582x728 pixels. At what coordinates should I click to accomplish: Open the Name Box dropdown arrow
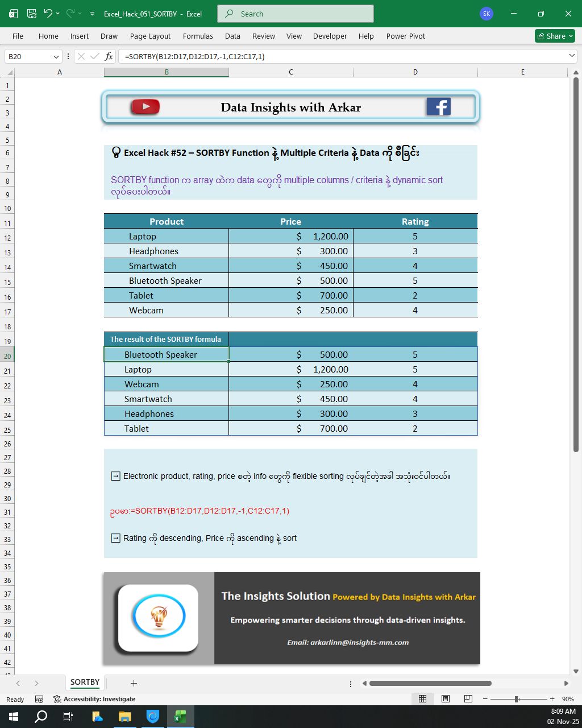click(x=56, y=56)
